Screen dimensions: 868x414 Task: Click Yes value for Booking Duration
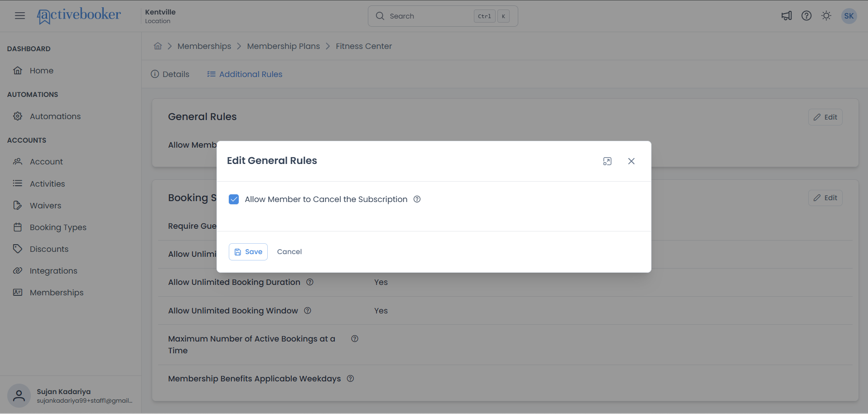(381, 282)
